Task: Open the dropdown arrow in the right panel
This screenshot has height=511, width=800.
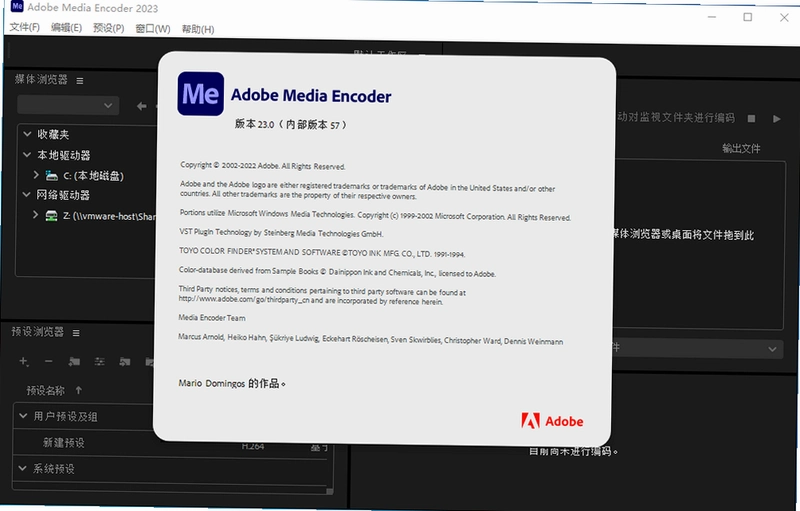Action: click(x=772, y=349)
